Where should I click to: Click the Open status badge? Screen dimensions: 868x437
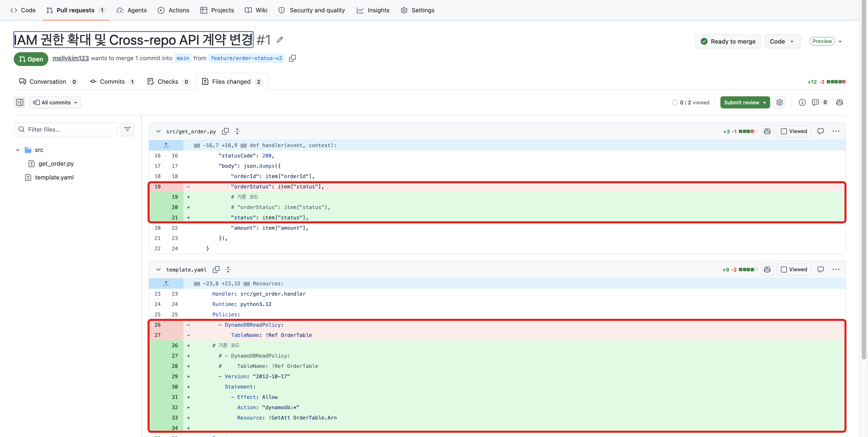[x=31, y=59]
